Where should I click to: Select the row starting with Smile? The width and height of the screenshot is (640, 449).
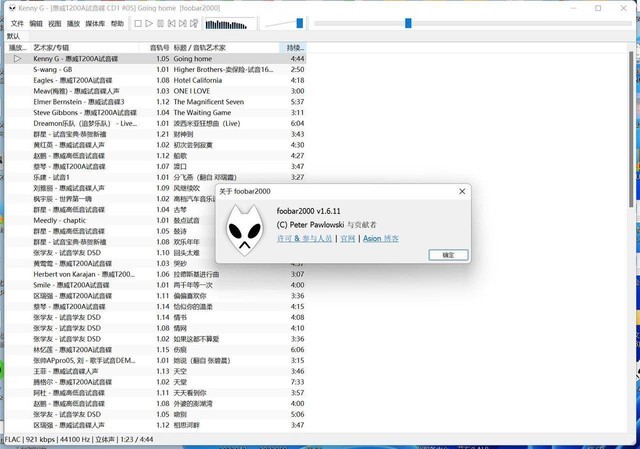tap(156, 285)
